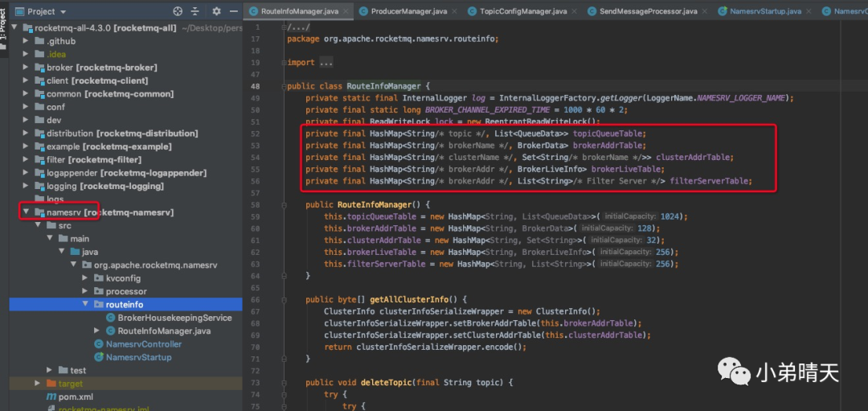Click the routeinfo package folder icon
868x411 pixels.
(99, 305)
